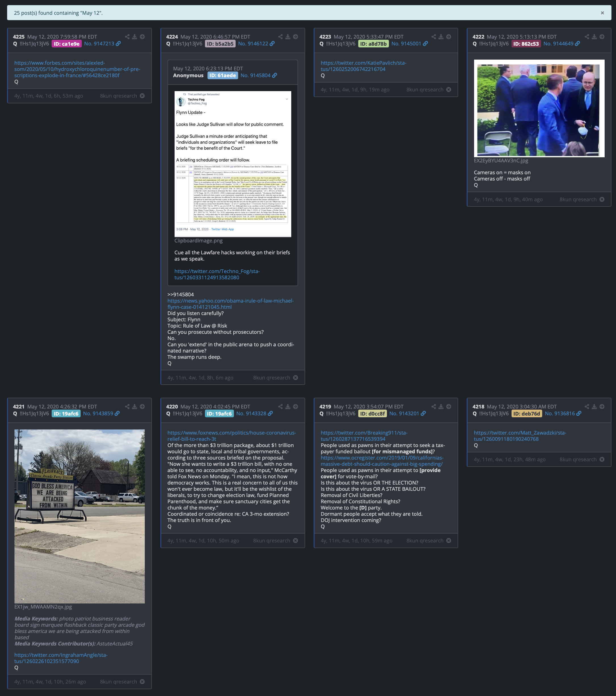Click the ID: b5a2b5 badge
This screenshot has width=616, height=696.
[x=220, y=44]
